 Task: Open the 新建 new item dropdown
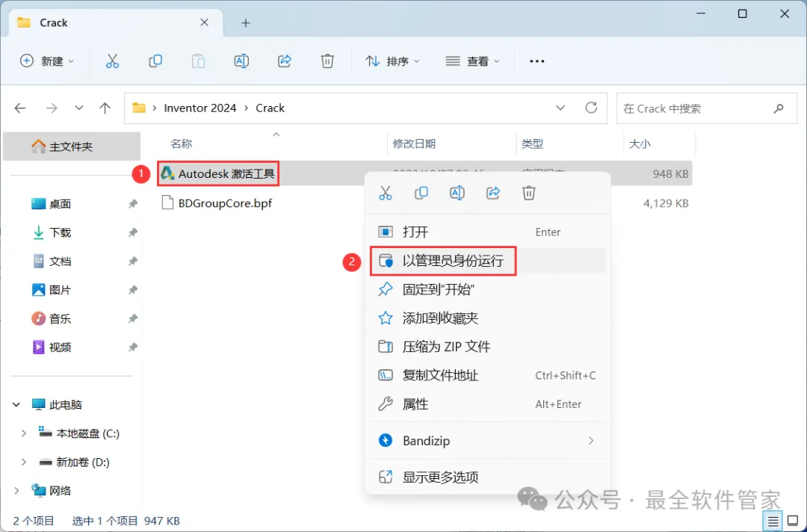pos(47,61)
